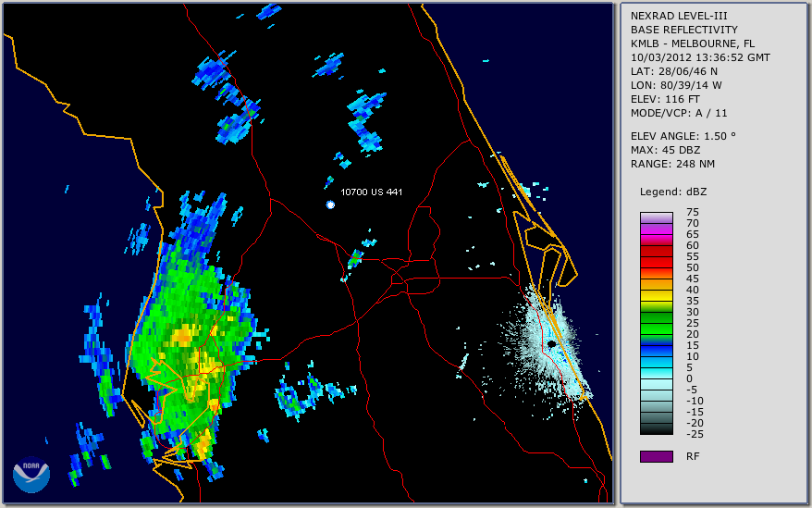Click the purple RF legend swatch
The image size is (812, 508).
tap(656, 456)
